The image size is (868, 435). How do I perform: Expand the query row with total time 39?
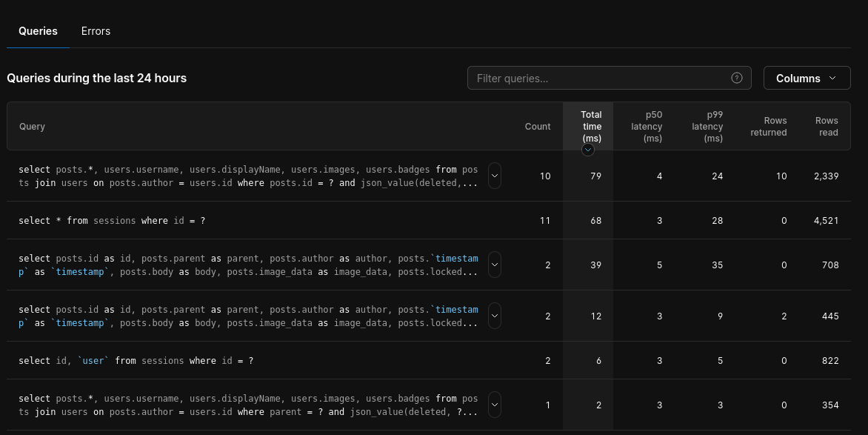(x=495, y=265)
